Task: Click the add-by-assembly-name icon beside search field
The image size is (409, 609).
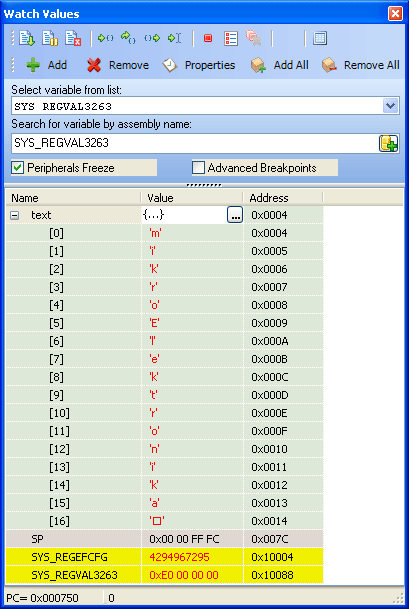Action: [x=389, y=143]
